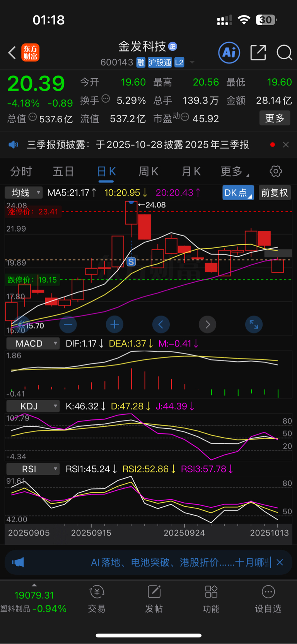The width and height of the screenshot is (297, 644).
Task: Open the RSI indicator dropdown
Action: (33, 469)
